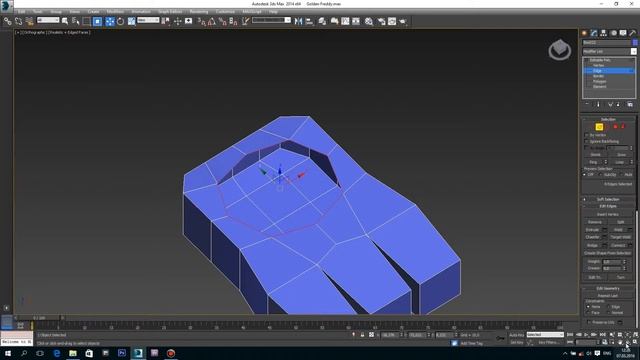640x360 pixels.
Task: Click Create Shape From Selection button
Action: coord(608,253)
